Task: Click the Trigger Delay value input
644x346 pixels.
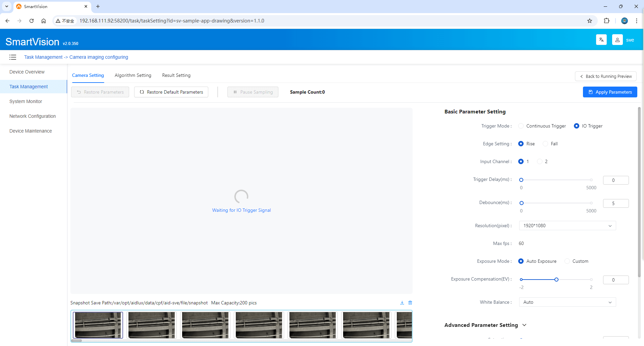Action: (x=615, y=180)
